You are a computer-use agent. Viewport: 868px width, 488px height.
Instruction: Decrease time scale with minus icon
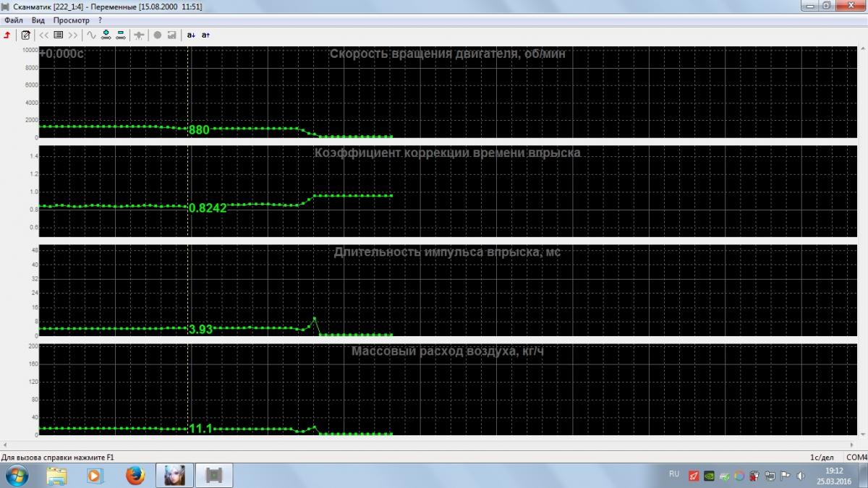pos(120,35)
